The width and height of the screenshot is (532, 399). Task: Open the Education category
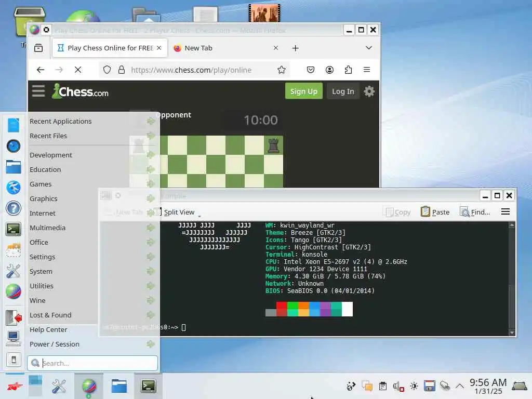92,170
